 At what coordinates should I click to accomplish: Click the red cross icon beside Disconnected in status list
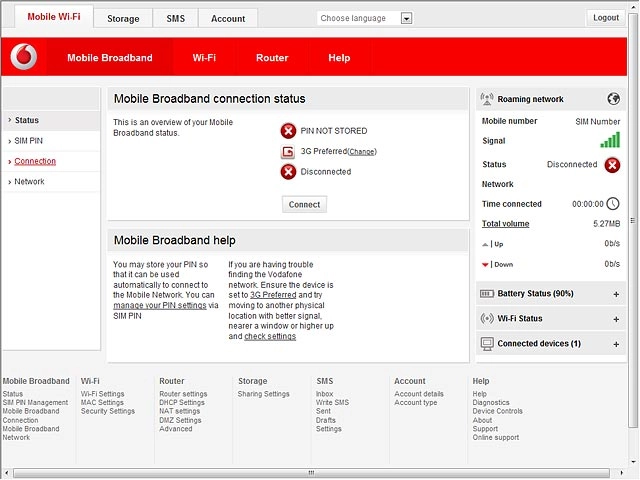(x=288, y=172)
